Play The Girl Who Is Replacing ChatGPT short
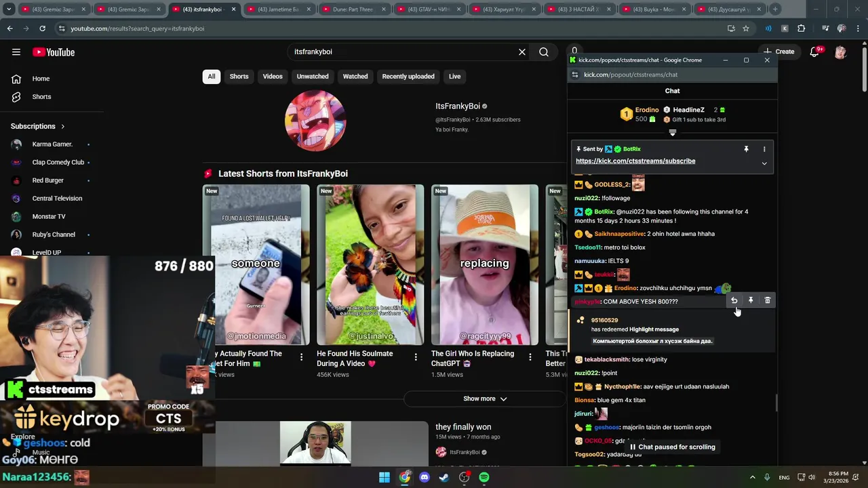The width and height of the screenshot is (868, 488). [x=485, y=265]
